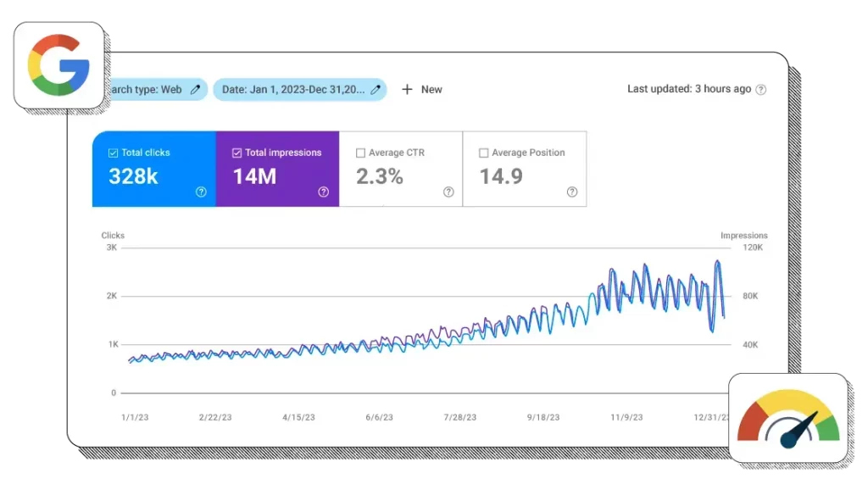The height and width of the screenshot is (490, 868).
Task: Click the Google G logo icon
Action: 58,65
